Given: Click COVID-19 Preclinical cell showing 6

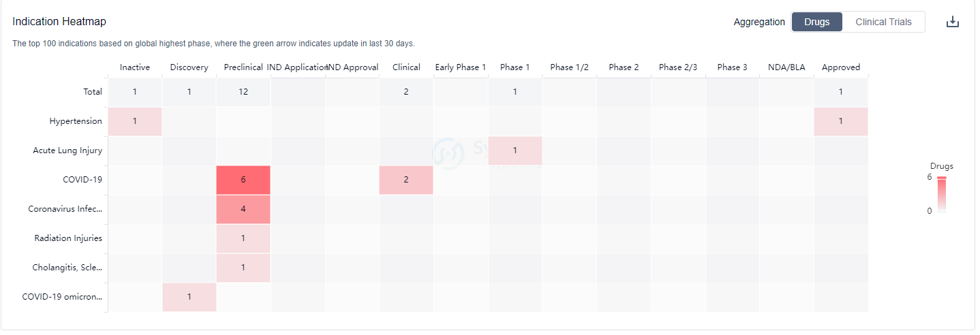Looking at the screenshot, I should click(x=243, y=180).
